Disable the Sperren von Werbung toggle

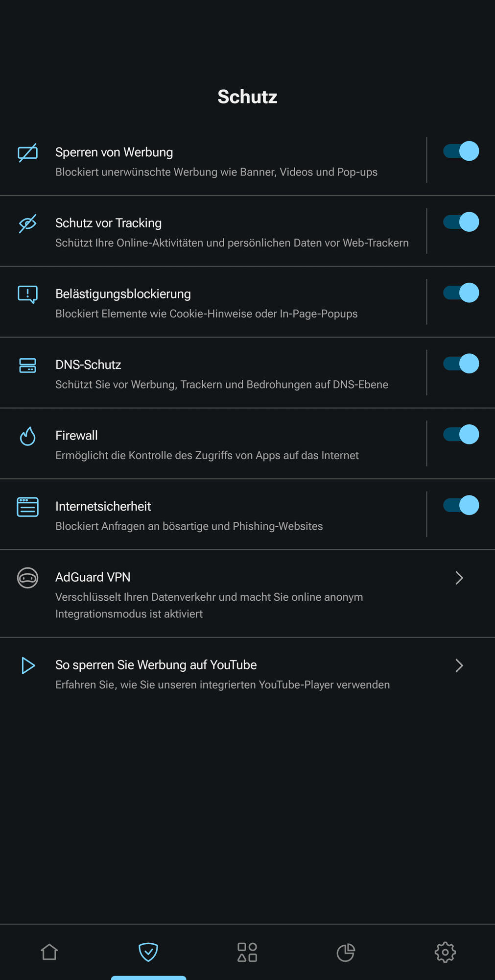(x=461, y=151)
